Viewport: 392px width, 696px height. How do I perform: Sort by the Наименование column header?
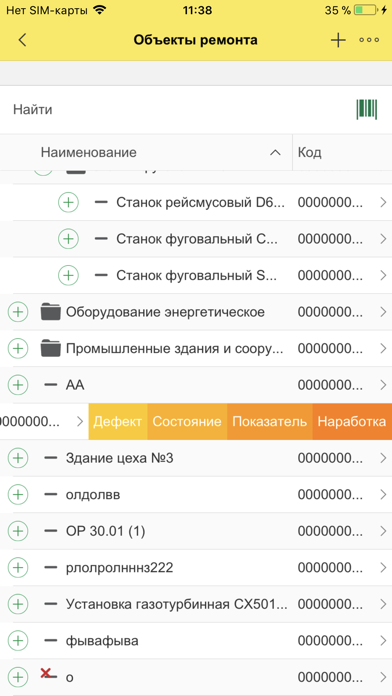pyautogui.click(x=147, y=153)
